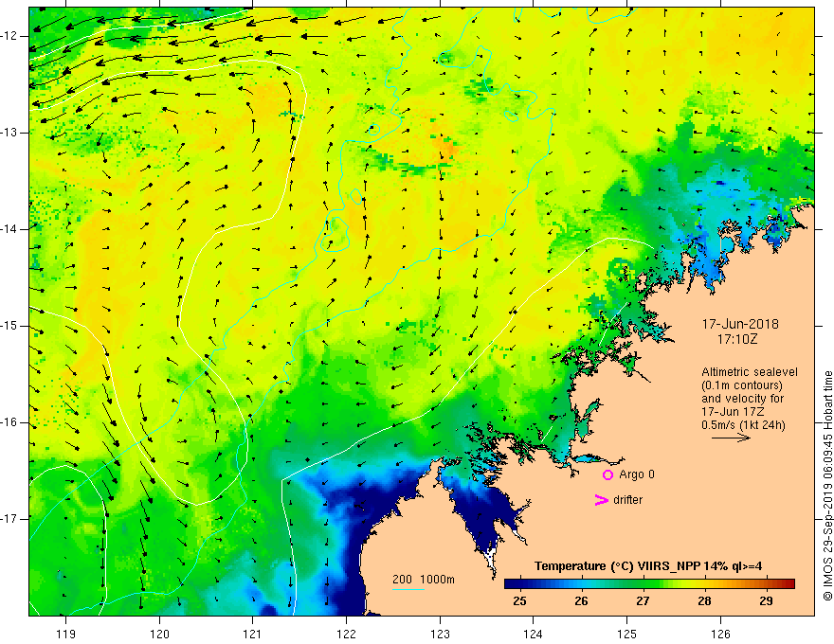Click the longitude axis label 121
Screen dimensions: 834x644
[x=253, y=634]
